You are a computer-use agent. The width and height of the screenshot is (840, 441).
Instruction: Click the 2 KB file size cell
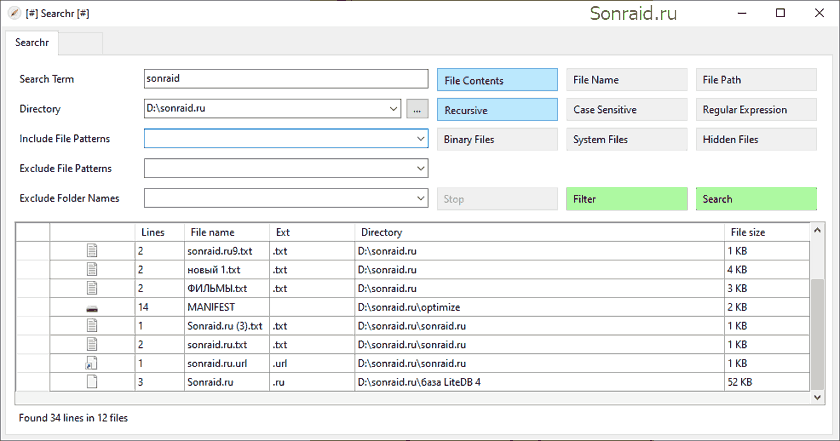point(767,307)
